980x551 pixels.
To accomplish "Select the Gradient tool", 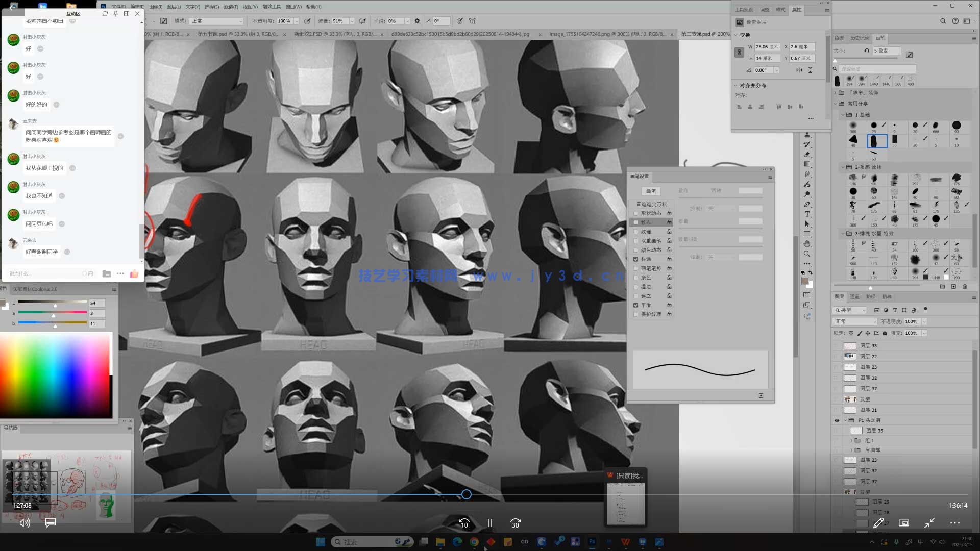I will 807,164.
